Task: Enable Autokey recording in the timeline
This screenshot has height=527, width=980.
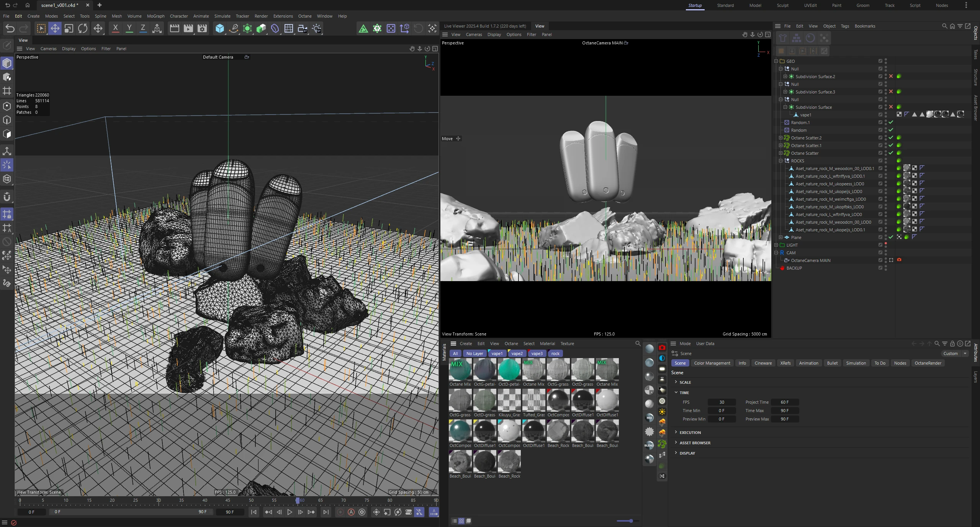Action: (x=351, y=512)
